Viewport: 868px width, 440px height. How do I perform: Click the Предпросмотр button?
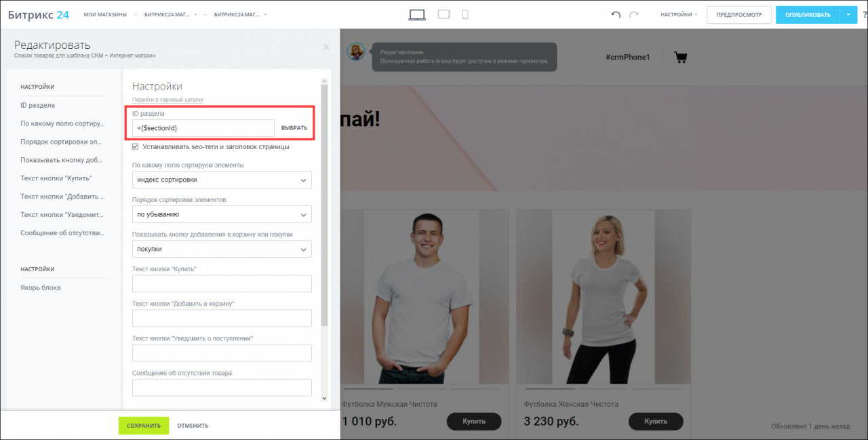(x=738, y=14)
